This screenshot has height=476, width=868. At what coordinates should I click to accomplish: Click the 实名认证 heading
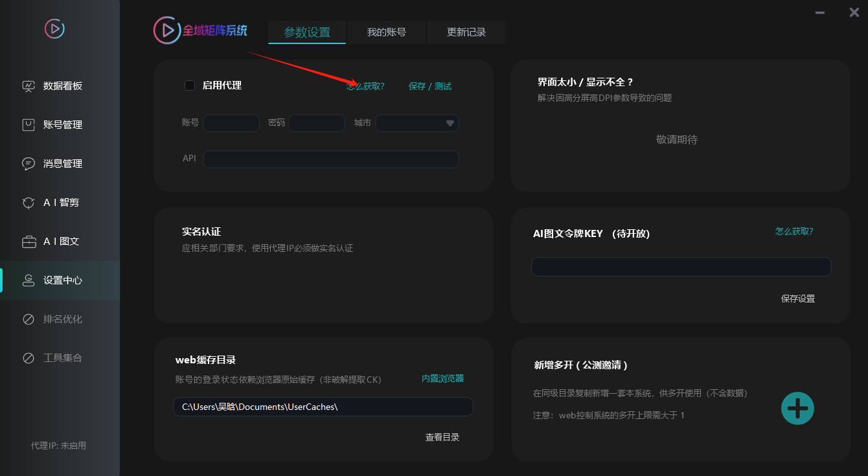point(201,231)
